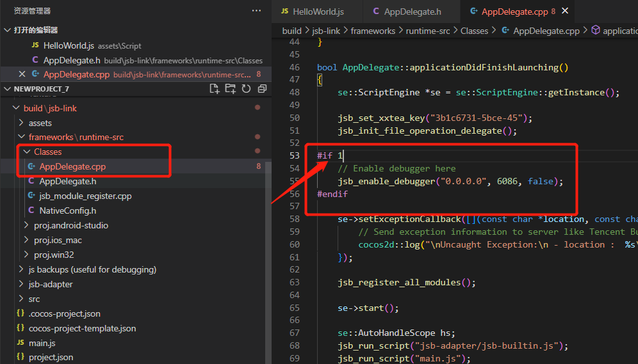Click the #endif directive on line 56
Screen dimensions: 638x364
point(332,194)
